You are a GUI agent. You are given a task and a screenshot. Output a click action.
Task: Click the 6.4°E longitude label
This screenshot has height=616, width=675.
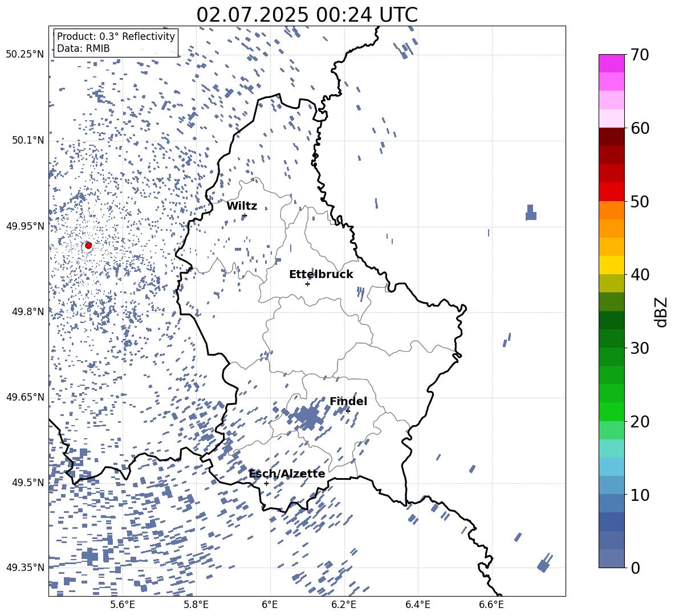(418, 605)
